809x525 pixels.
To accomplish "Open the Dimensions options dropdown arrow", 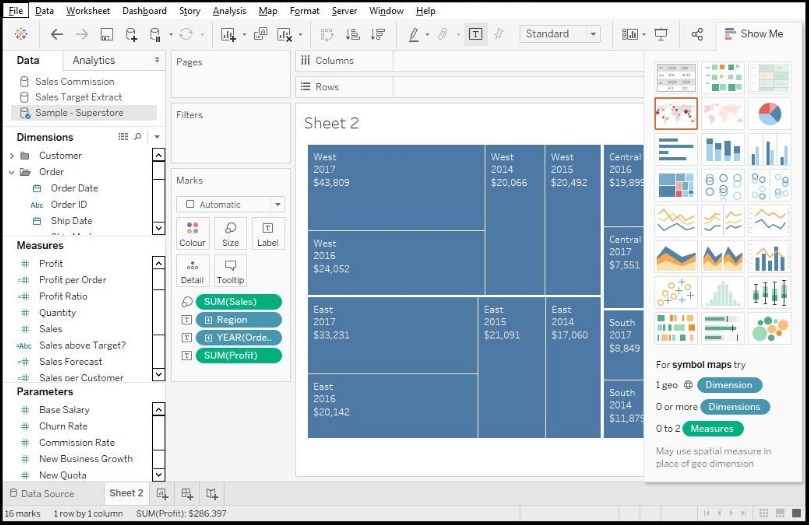I will click(x=157, y=137).
